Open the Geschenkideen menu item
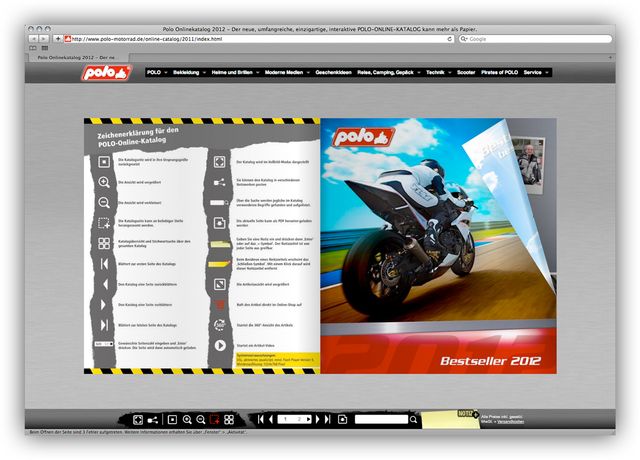Viewport: 640px width, 460px height. [x=341, y=72]
